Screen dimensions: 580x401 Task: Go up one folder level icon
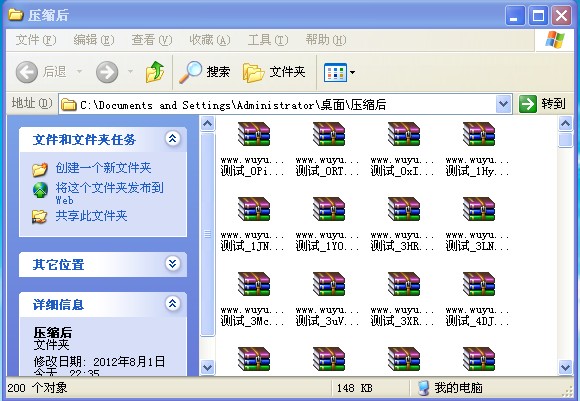pos(155,72)
